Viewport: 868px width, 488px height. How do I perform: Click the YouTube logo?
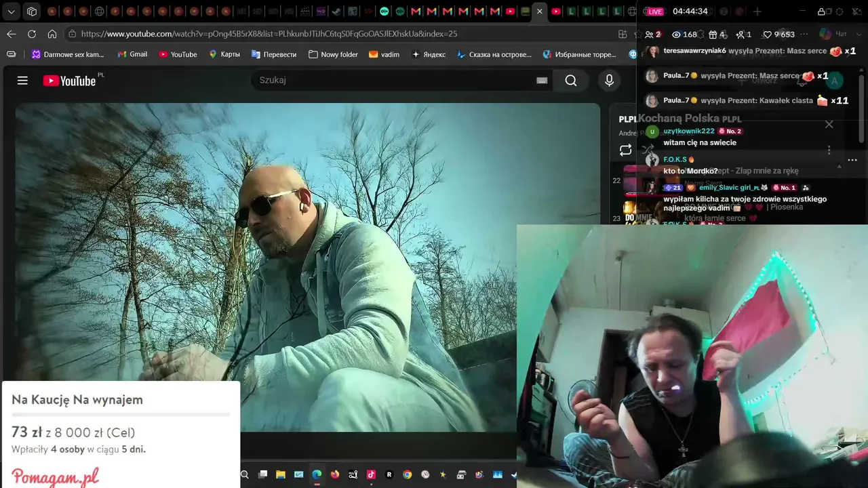pyautogui.click(x=70, y=81)
